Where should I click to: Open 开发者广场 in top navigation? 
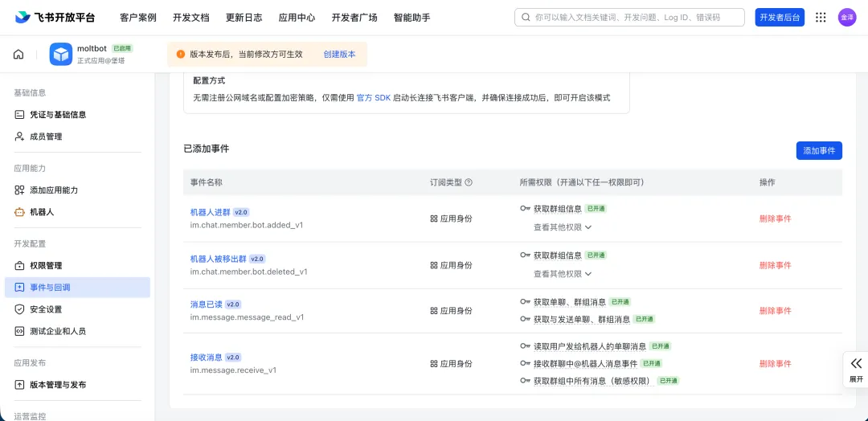355,17
